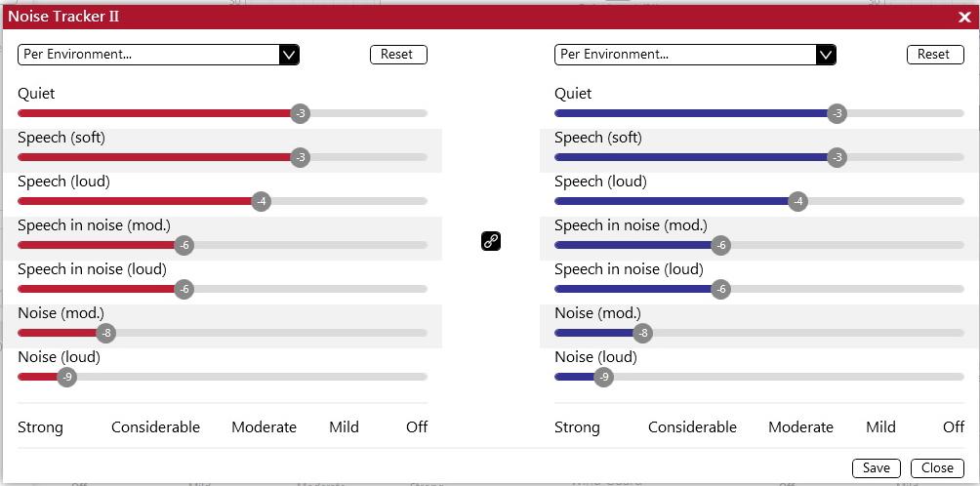Click left Quiet slider handle
This screenshot has height=486, width=980.
point(301,113)
